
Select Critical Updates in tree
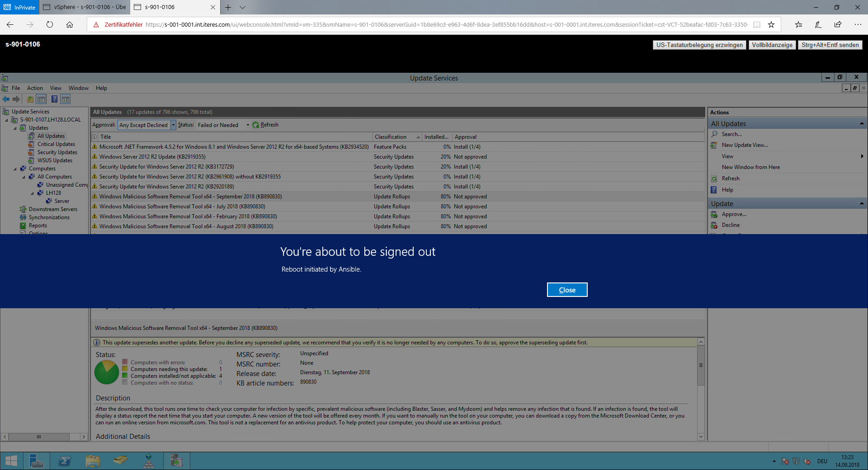point(56,145)
